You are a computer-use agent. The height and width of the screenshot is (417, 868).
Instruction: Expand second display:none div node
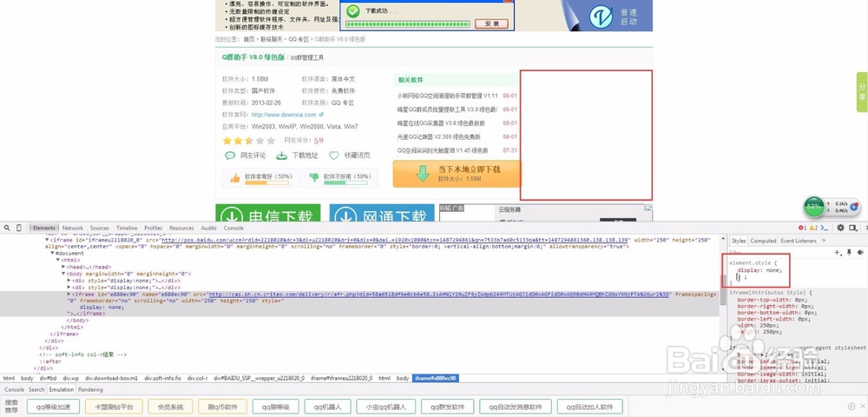[69, 288]
